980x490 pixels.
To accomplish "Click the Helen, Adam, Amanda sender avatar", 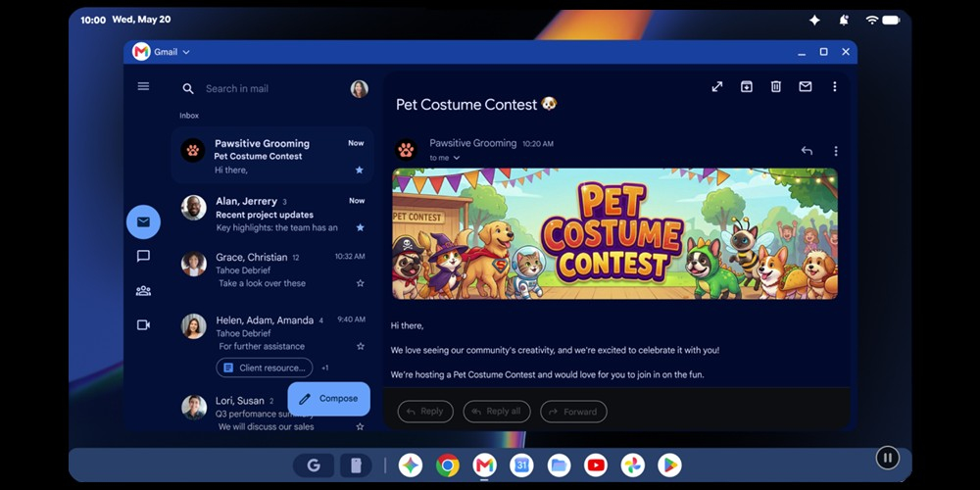I will pyautogui.click(x=194, y=326).
